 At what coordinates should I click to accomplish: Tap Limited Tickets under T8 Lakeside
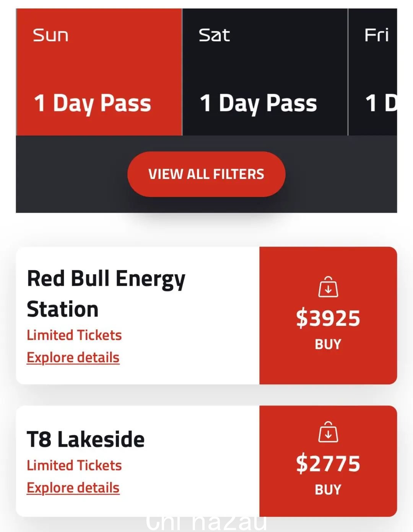coord(74,465)
